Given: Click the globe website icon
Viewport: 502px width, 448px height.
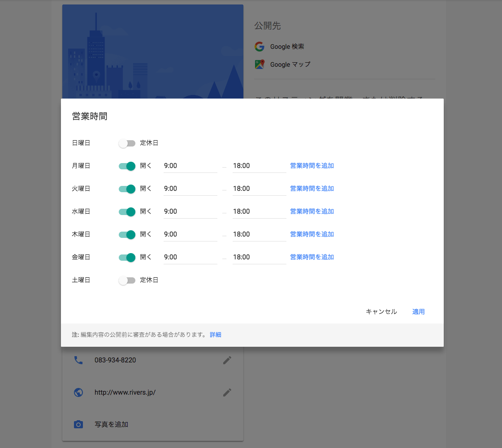Looking at the screenshot, I should click(78, 392).
